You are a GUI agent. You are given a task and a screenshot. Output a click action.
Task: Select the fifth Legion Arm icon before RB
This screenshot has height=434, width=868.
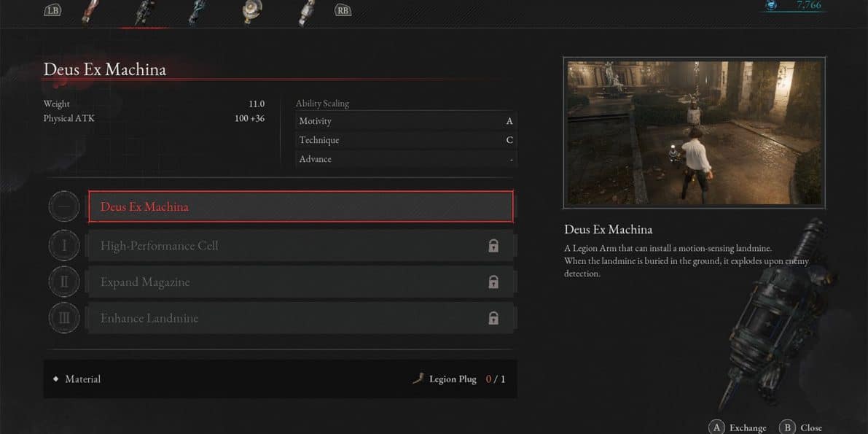[306, 12]
